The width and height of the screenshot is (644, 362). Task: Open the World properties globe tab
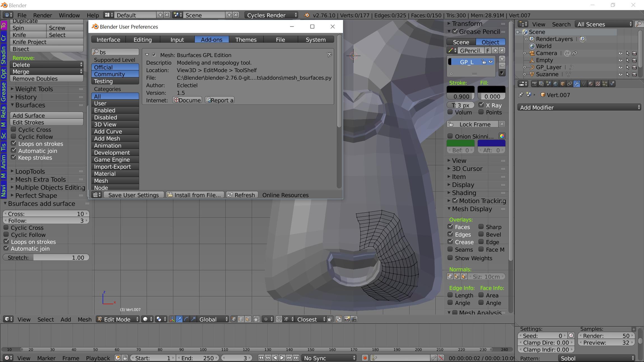[555, 84]
